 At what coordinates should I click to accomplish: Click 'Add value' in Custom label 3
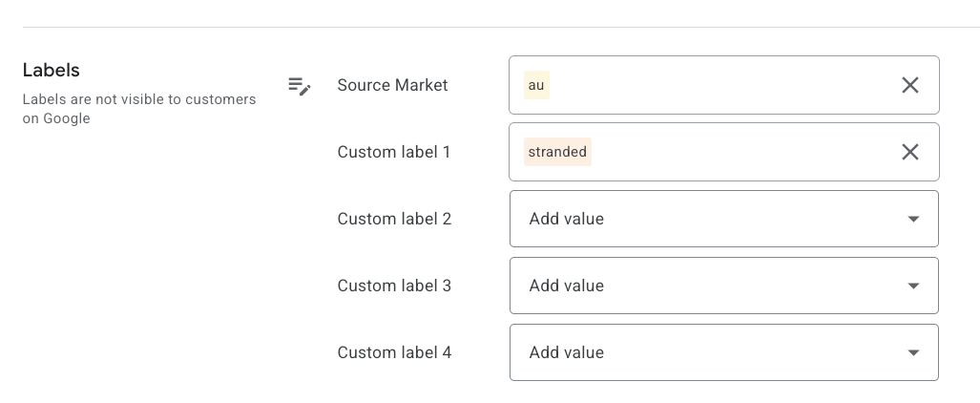(x=567, y=286)
